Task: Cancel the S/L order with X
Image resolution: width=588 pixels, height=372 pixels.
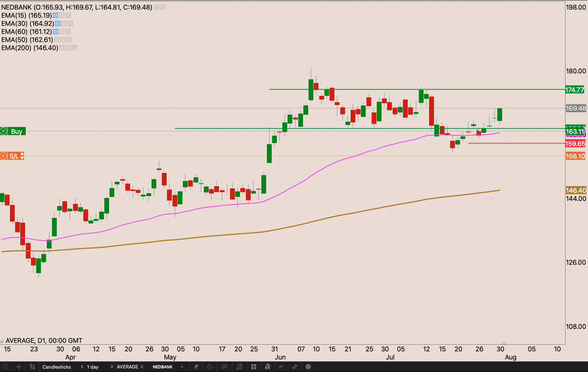Action: pos(3,156)
